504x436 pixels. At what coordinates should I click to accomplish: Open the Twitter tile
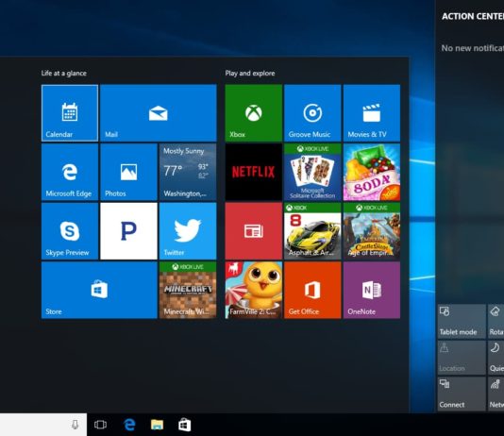pos(188,231)
